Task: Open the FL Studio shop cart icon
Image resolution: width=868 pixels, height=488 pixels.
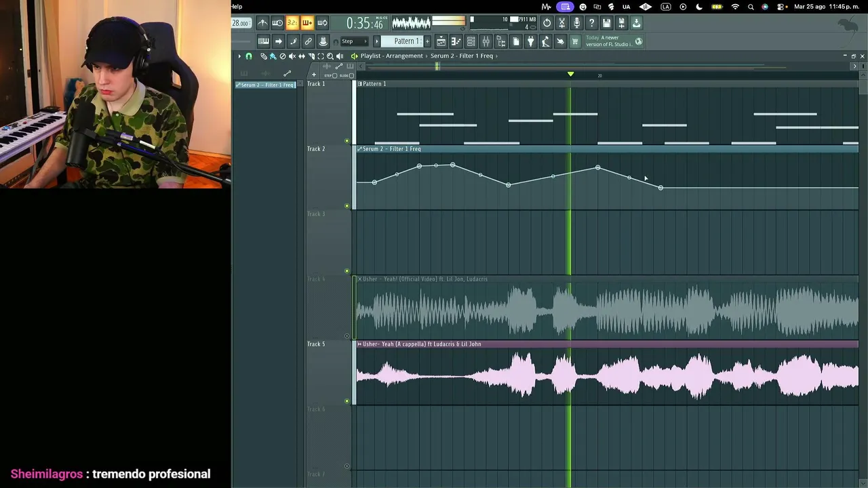Action: pos(575,41)
